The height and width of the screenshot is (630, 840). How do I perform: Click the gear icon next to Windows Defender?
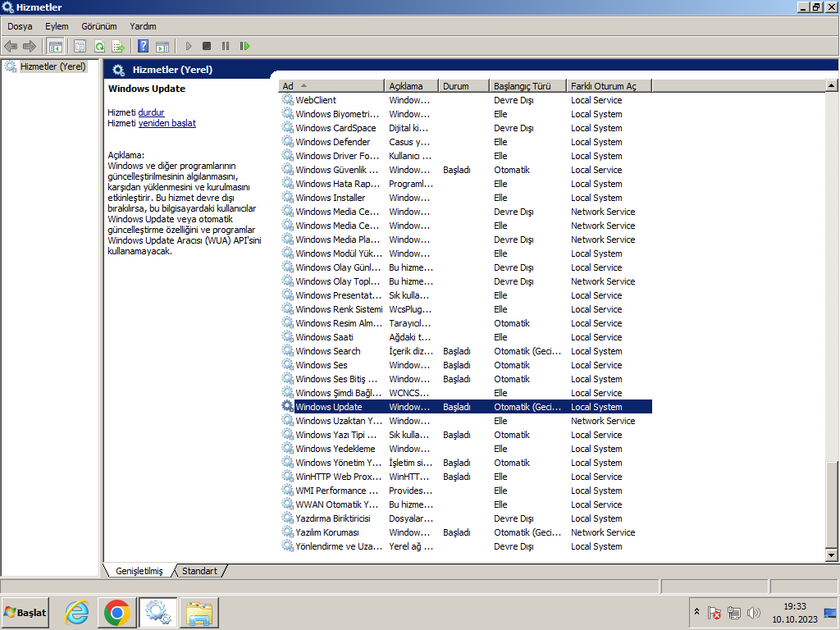[x=288, y=141]
